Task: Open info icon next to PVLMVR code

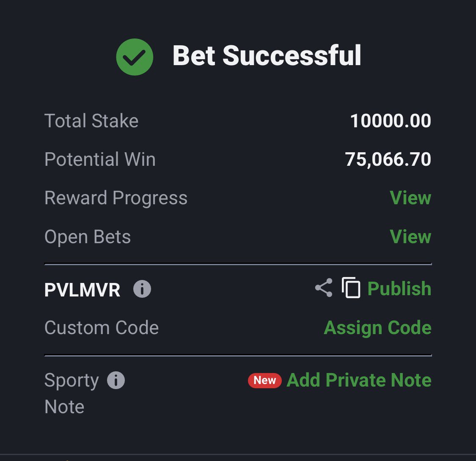Action: pyautogui.click(x=142, y=289)
